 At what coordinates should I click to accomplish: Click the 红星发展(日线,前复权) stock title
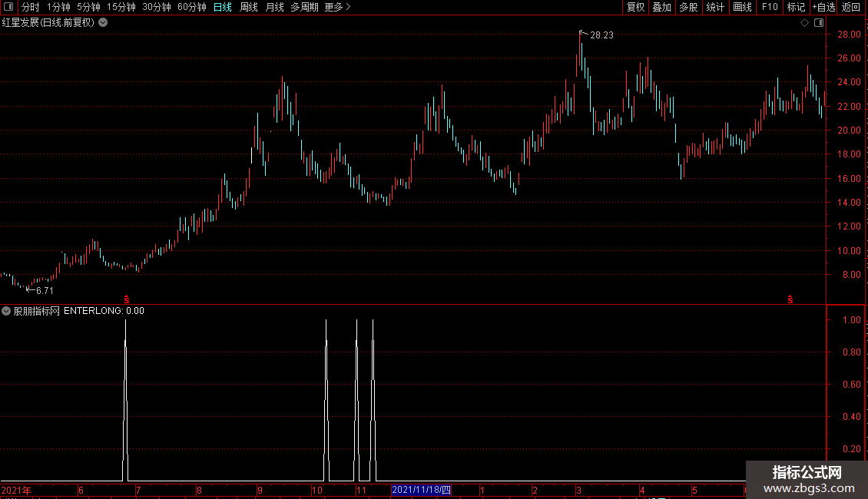[x=48, y=23]
